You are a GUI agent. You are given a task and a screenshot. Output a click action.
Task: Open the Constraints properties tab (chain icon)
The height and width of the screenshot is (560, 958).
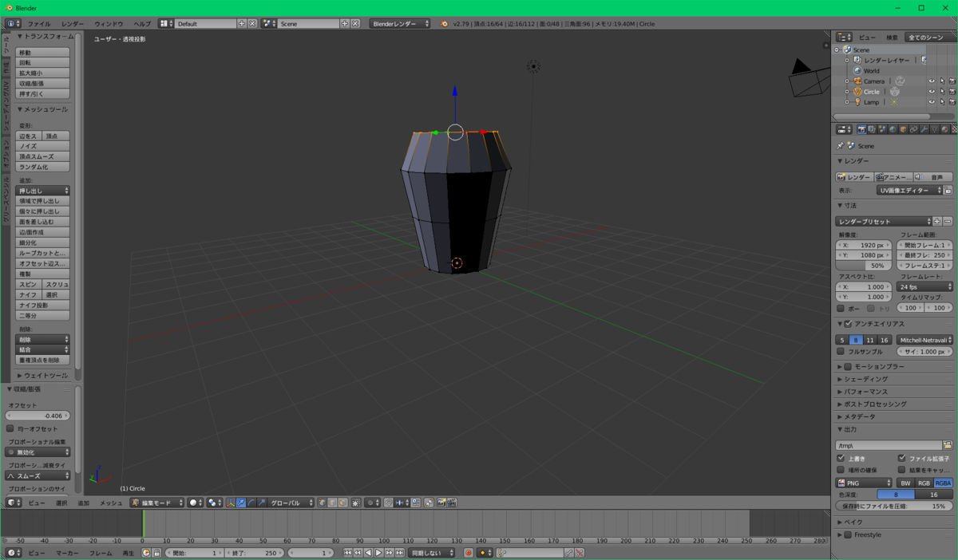point(913,129)
